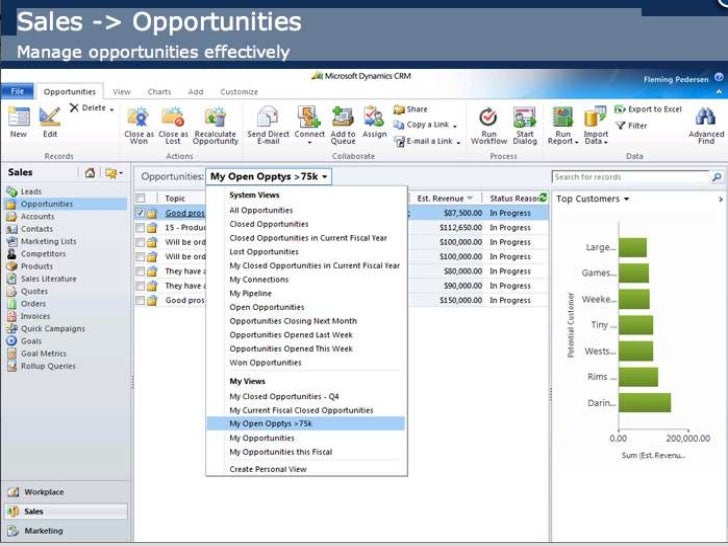Open Leads in the Sales navigation

31,191
